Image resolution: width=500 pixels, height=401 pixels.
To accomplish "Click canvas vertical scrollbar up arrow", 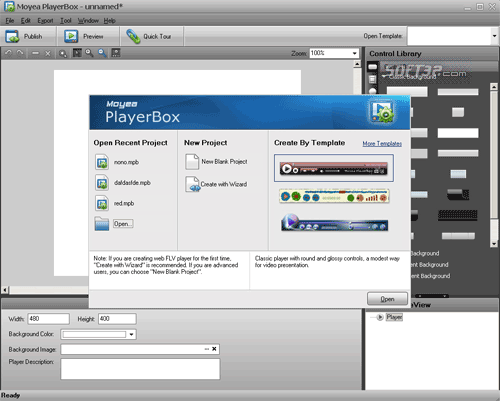I will tap(357, 64).
